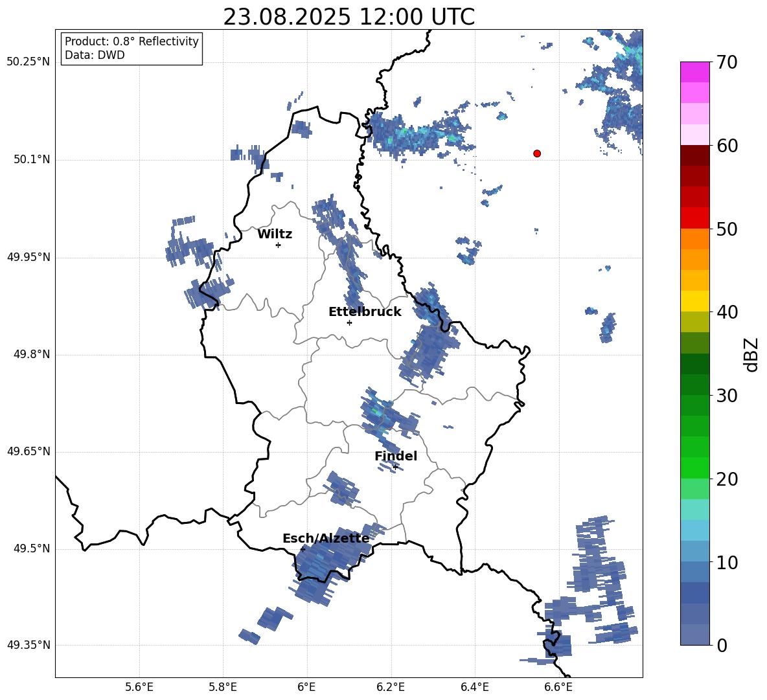
Task: Click the dBZ colorbar axis label
Action: [751, 354]
